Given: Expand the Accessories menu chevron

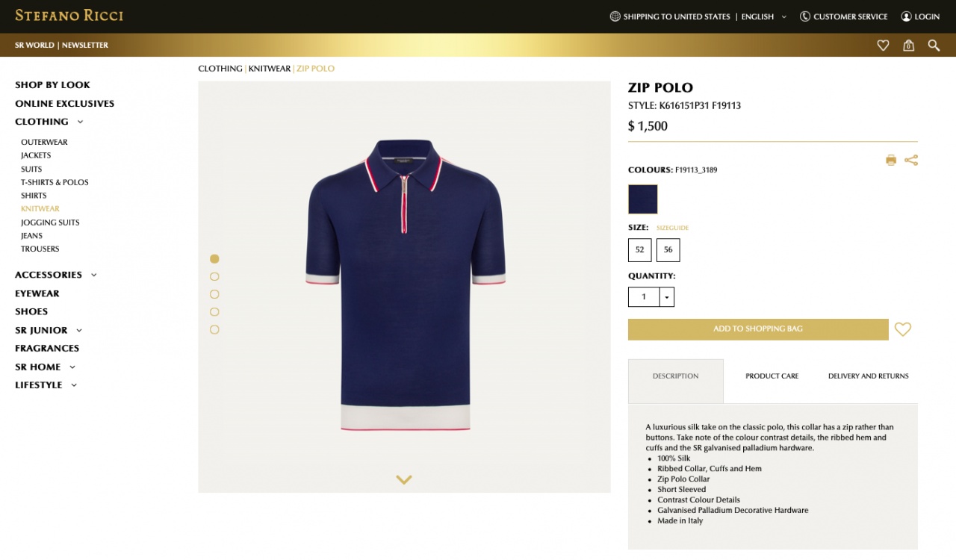Looking at the screenshot, I should pyautogui.click(x=94, y=275).
